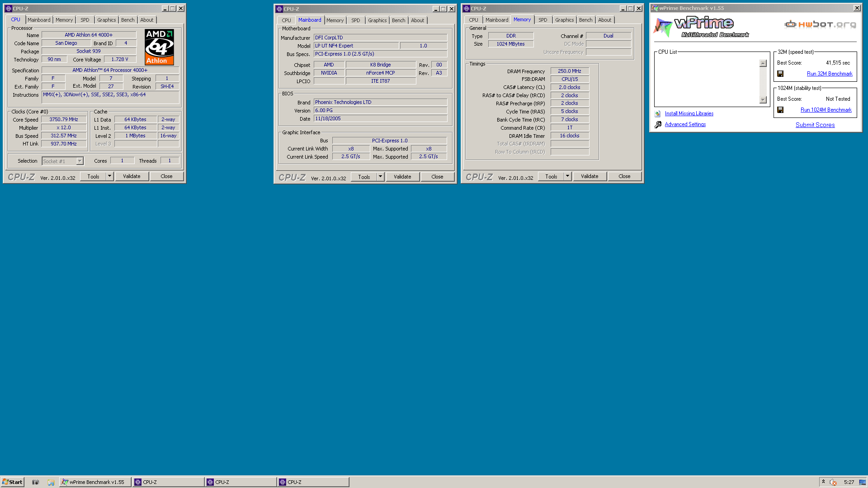Switch to Memory tab in the first CPU-Z window

click(64, 20)
